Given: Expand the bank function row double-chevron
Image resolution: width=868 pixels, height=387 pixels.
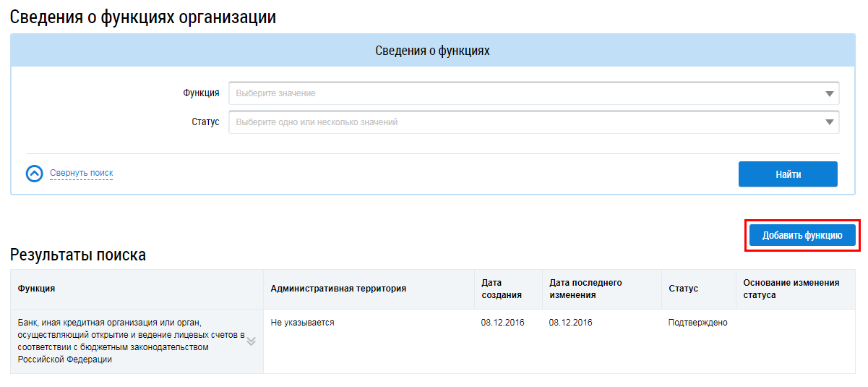Looking at the screenshot, I should (x=252, y=341).
